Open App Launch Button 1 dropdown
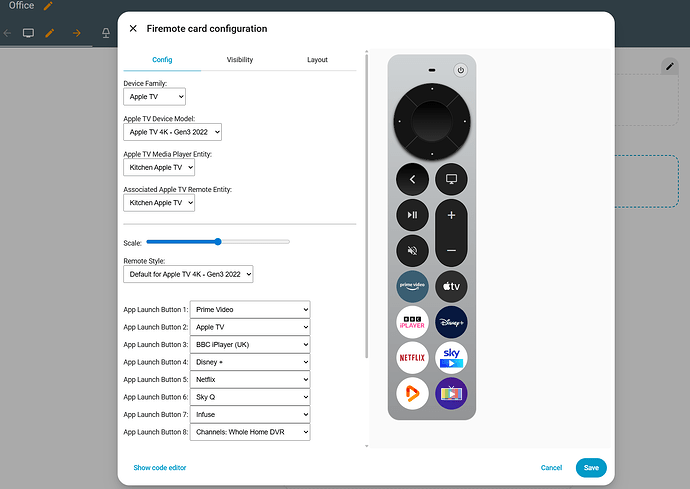Image resolution: width=690 pixels, height=489 pixels. (x=250, y=309)
